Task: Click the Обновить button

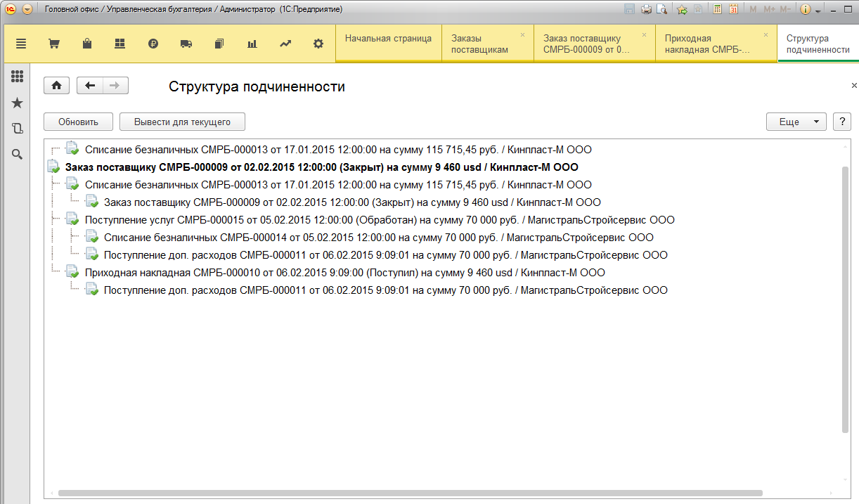Action: point(79,122)
